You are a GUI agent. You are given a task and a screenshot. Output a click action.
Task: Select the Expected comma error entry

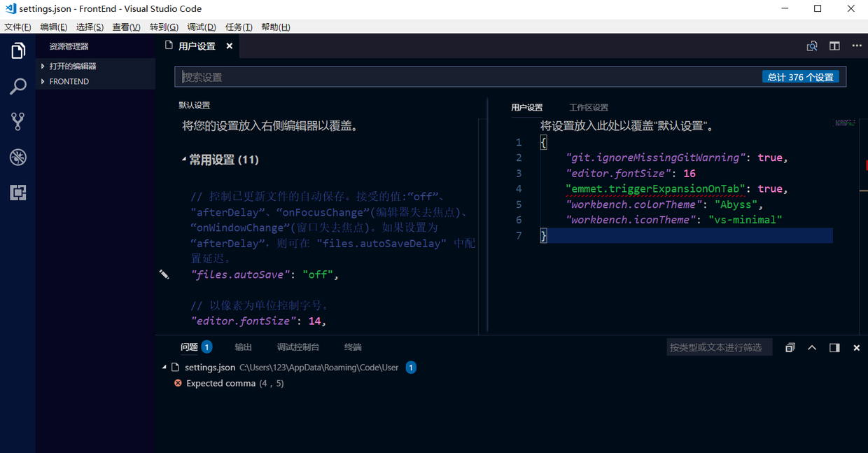point(234,383)
